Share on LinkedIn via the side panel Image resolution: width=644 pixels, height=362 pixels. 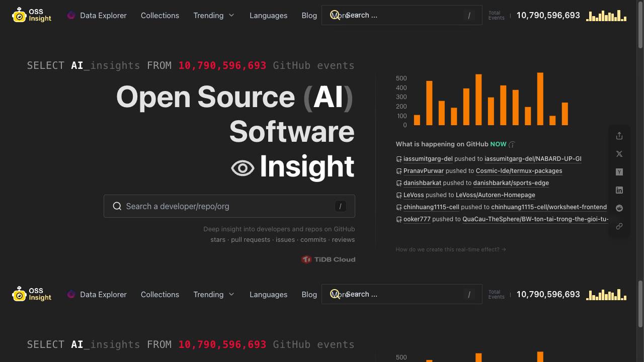619,190
